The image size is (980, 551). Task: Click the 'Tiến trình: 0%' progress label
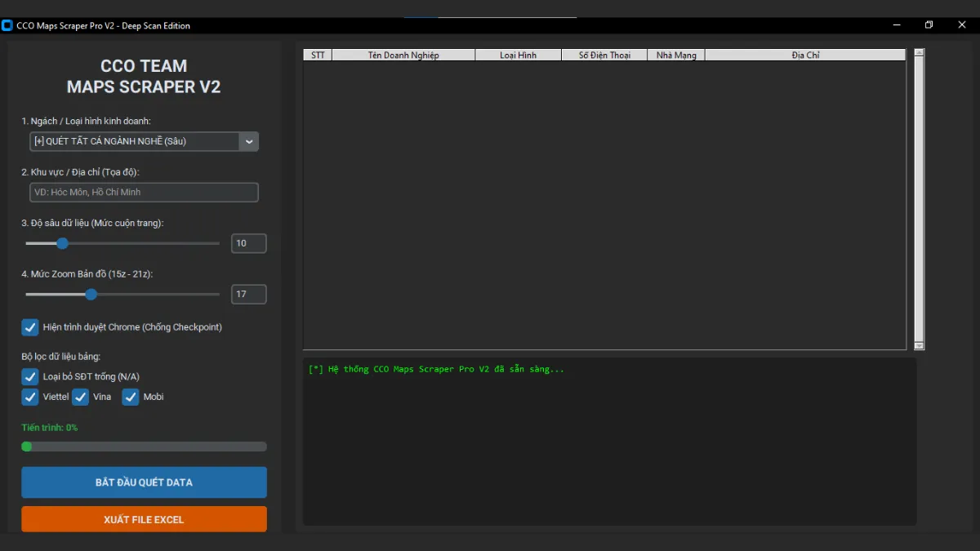(50, 428)
